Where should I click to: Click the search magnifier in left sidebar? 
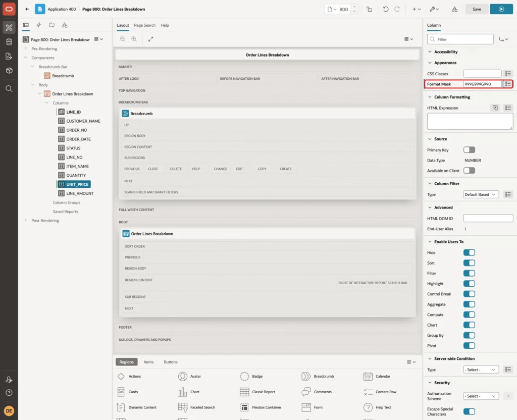[x=9, y=89]
